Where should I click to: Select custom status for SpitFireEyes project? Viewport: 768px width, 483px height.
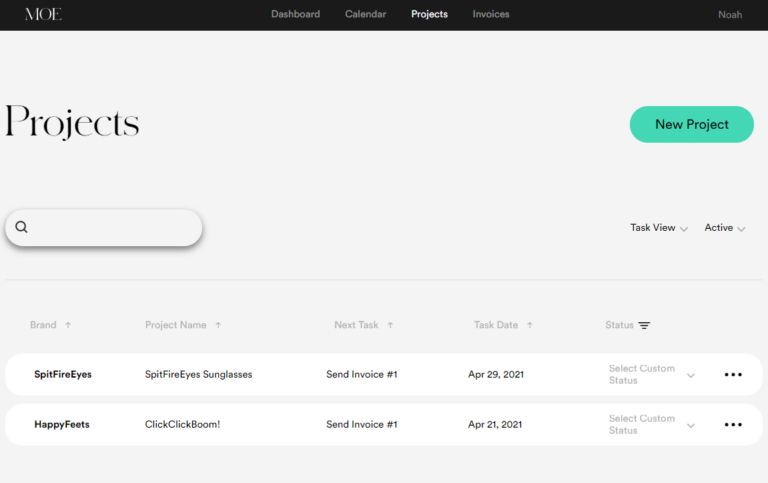tap(651, 375)
